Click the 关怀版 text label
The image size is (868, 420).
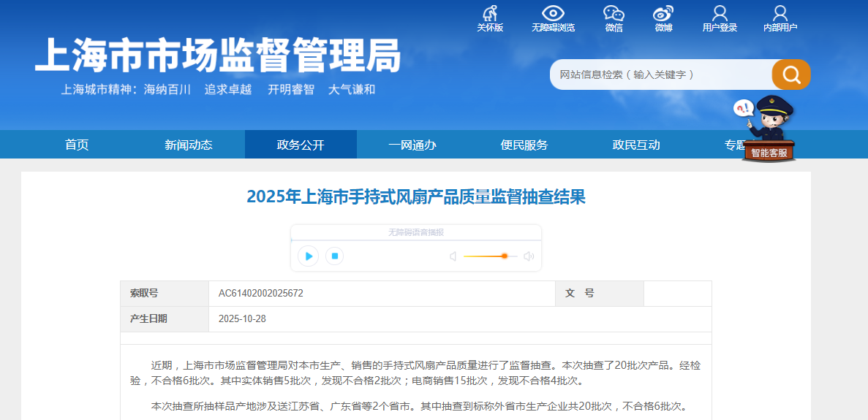coord(490,28)
